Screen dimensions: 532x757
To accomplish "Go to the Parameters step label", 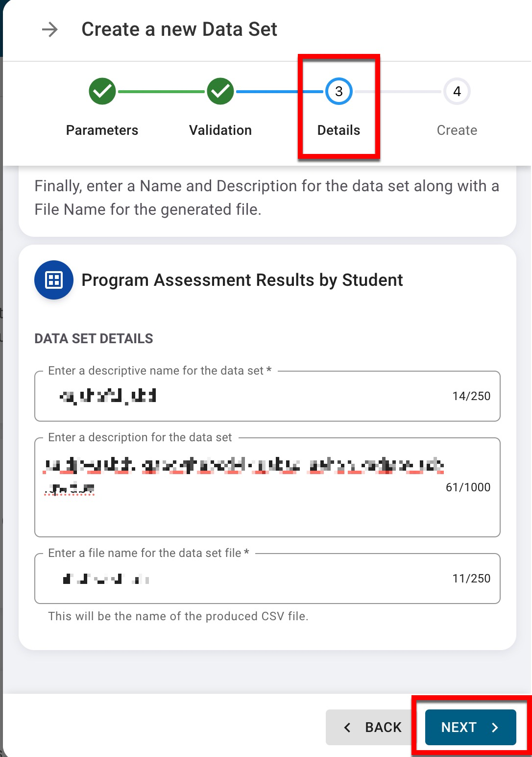I will pos(102,130).
